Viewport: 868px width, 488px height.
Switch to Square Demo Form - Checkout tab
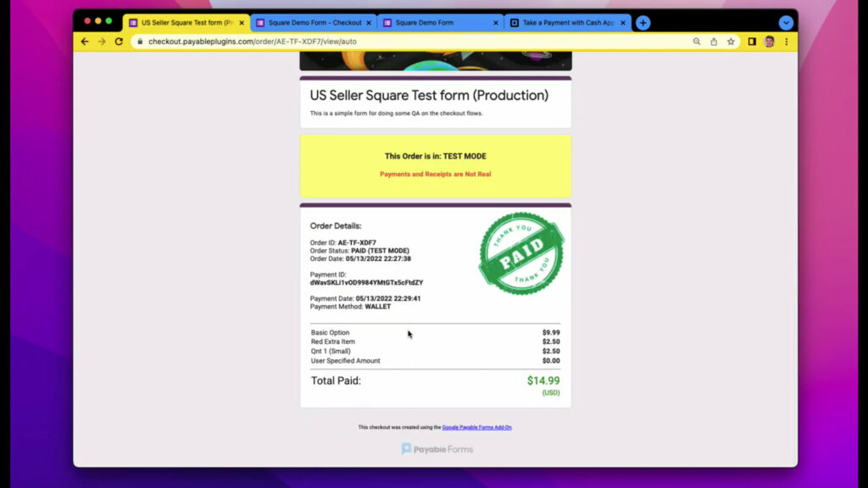click(x=314, y=23)
